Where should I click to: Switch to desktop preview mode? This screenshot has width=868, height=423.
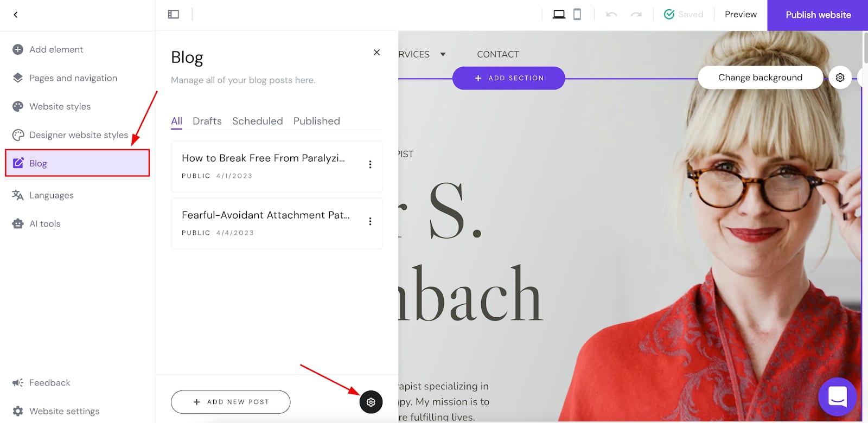coord(559,15)
